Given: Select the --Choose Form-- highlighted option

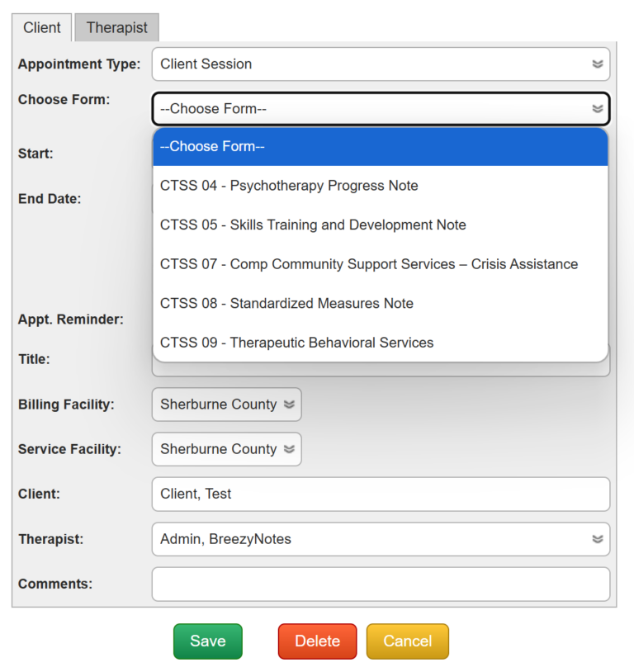Looking at the screenshot, I should click(381, 147).
